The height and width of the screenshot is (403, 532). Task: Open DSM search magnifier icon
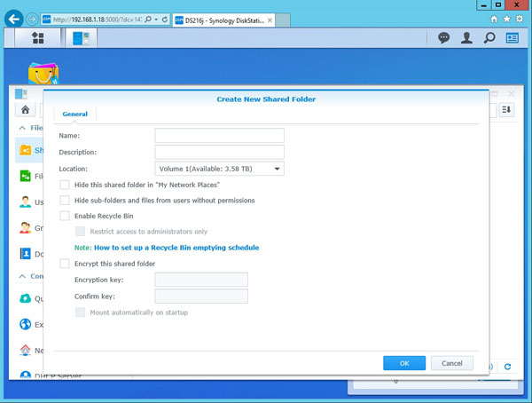click(489, 37)
